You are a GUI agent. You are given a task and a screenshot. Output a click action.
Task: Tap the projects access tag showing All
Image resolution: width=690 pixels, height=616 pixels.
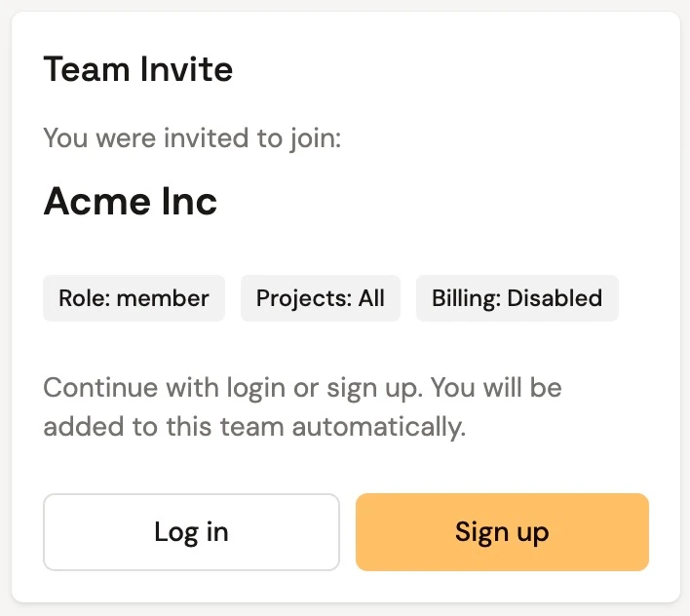321,298
